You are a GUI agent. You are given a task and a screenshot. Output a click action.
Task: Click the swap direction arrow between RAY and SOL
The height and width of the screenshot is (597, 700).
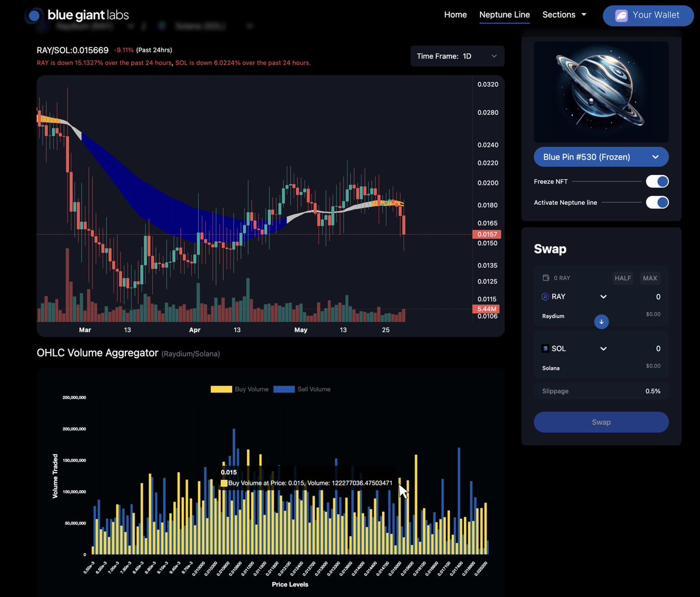601,322
